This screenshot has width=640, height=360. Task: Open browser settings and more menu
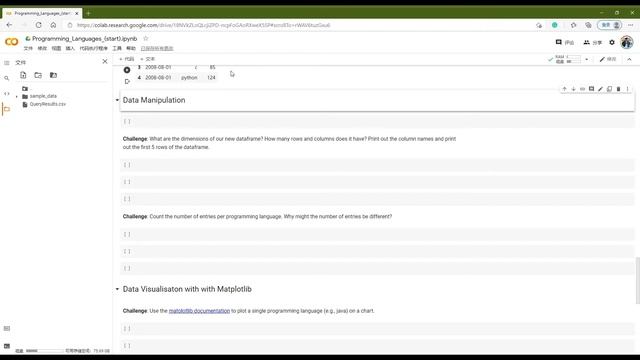[631, 25]
